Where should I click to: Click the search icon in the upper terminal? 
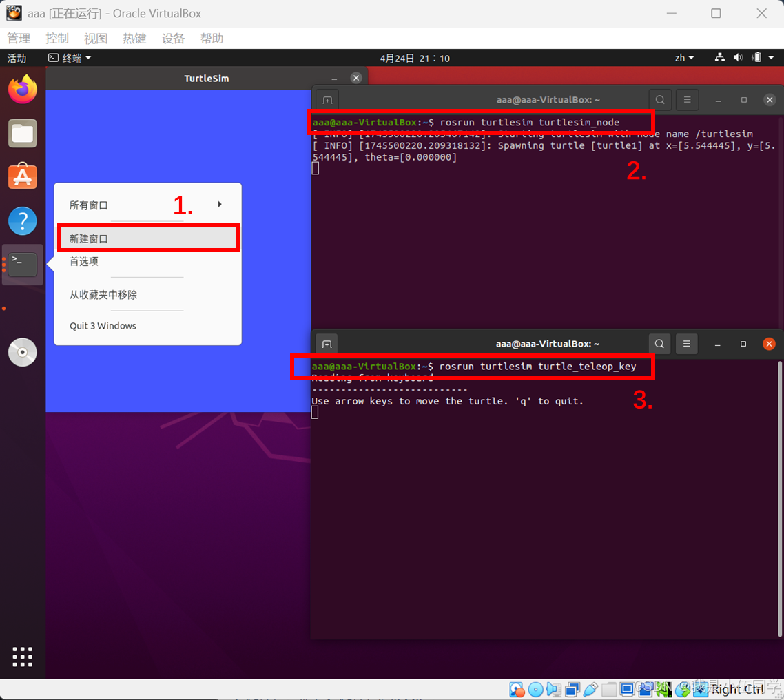pos(660,99)
